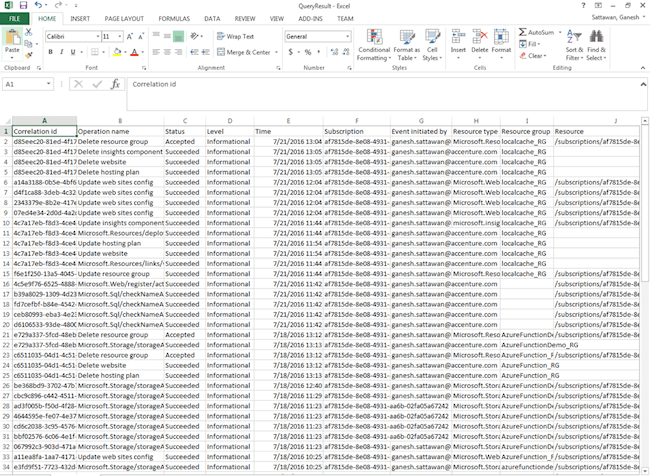
Task: Open the Calibri font name dropdown
Action: pos(98,36)
